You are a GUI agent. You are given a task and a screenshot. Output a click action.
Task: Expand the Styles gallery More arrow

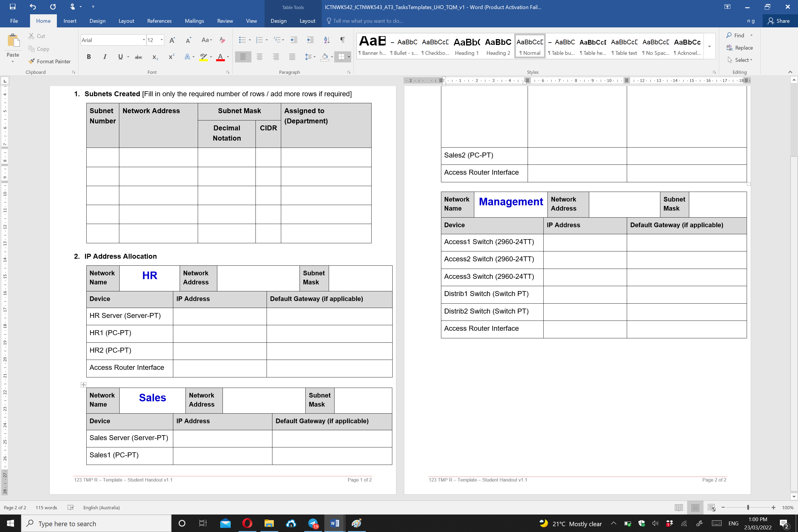tap(709, 47)
